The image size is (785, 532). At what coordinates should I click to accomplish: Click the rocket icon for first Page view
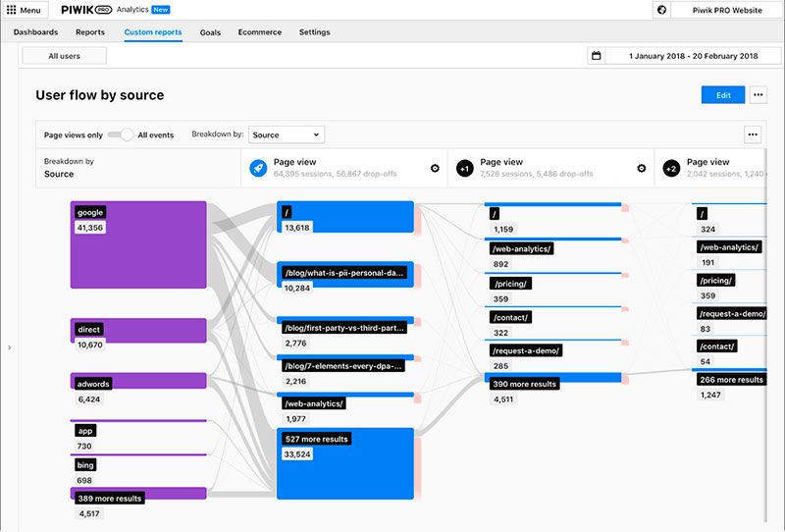258,168
